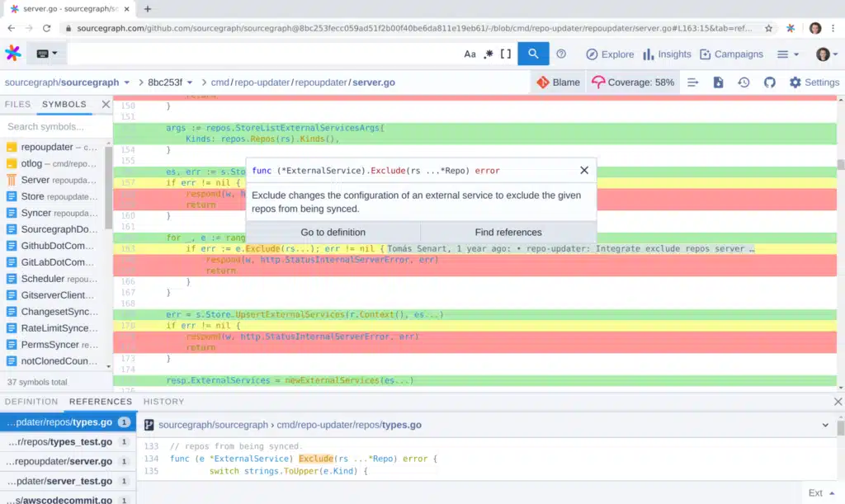The image size is (845, 504).
Task: Open the HISTORY tab in the bottom panel
Action: point(163,402)
